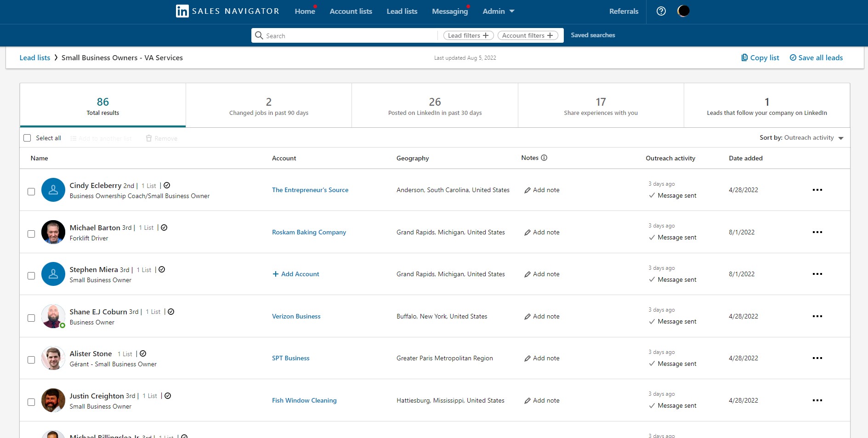This screenshot has width=868, height=438.
Task: Click Stephen Miera's saved-lead check icon
Action: (x=162, y=269)
